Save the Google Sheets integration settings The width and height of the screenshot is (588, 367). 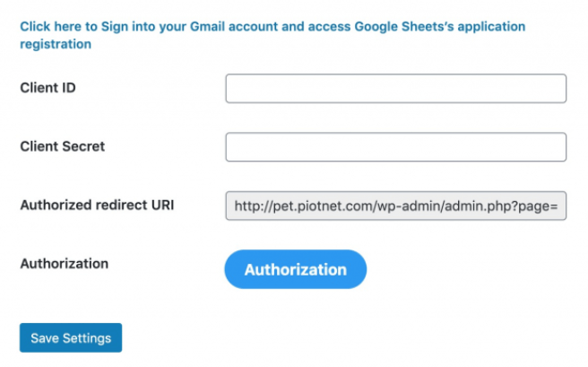pyautogui.click(x=71, y=338)
